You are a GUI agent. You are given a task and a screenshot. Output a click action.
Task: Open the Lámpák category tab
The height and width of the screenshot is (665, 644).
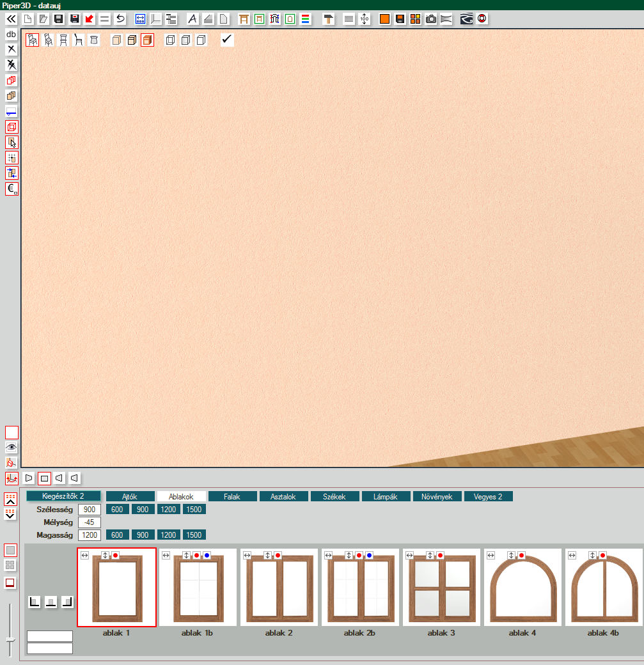click(386, 496)
